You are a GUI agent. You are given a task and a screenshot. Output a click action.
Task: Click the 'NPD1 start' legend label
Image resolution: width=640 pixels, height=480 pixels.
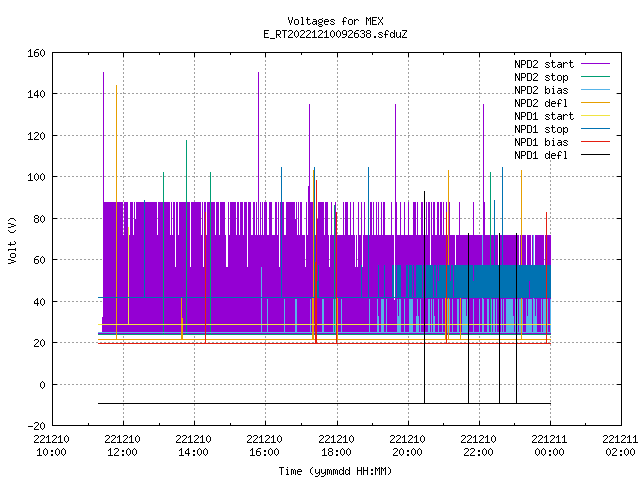pyautogui.click(x=544, y=116)
